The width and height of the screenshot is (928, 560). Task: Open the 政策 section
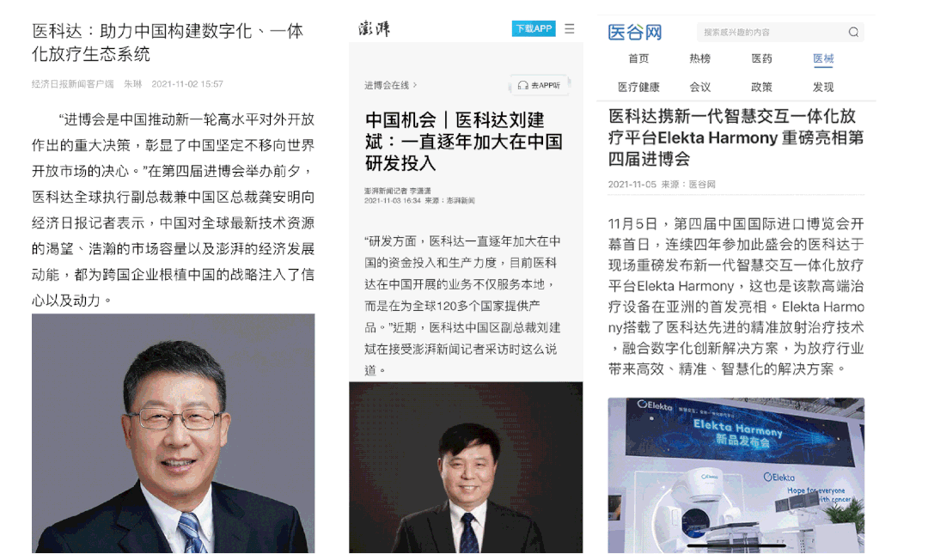[x=761, y=87]
